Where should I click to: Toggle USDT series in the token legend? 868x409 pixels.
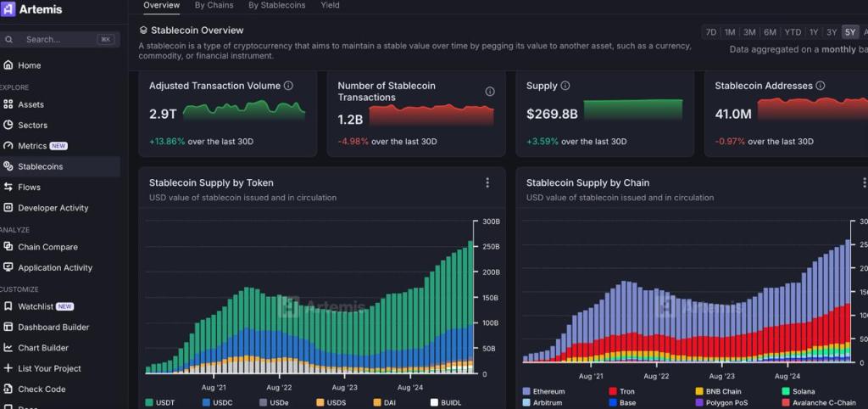(159, 402)
